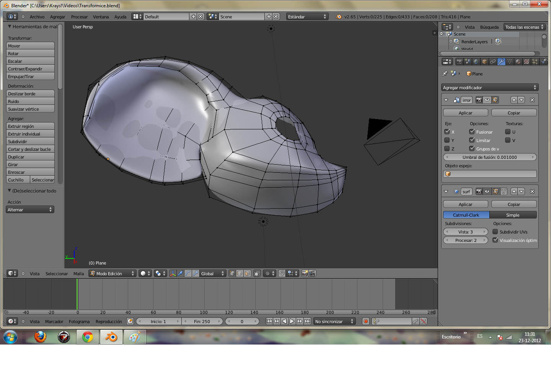This screenshot has height=392, width=551.
Task: Delete the Mirror modifier with X icon
Action: (x=532, y=100)
